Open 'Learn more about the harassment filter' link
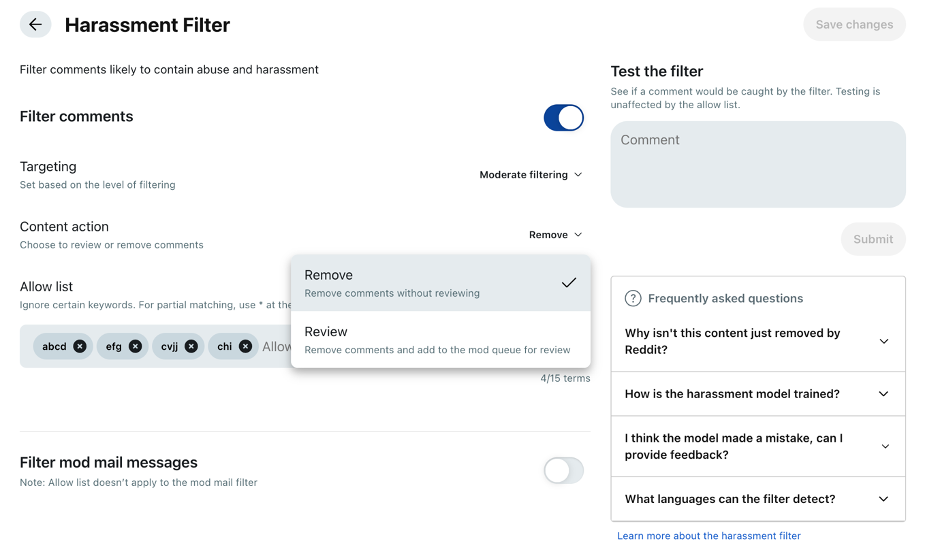 click(x=709, y=536)
